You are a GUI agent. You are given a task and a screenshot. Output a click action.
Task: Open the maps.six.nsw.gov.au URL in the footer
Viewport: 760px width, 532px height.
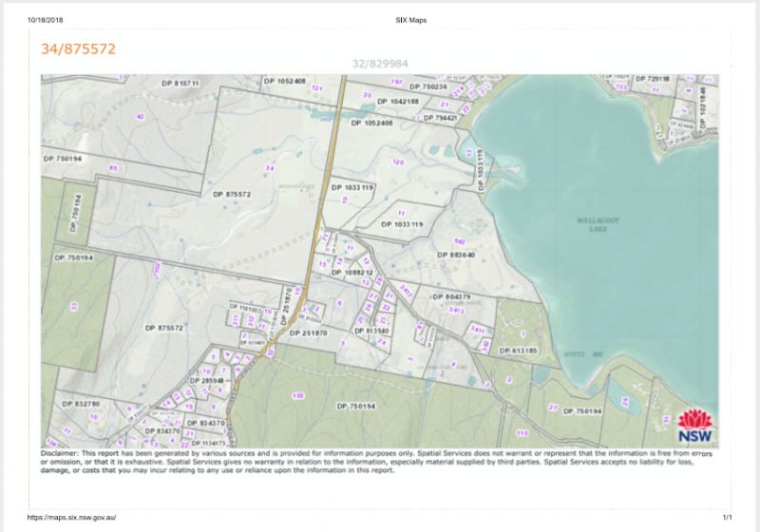tap(71, 517)
